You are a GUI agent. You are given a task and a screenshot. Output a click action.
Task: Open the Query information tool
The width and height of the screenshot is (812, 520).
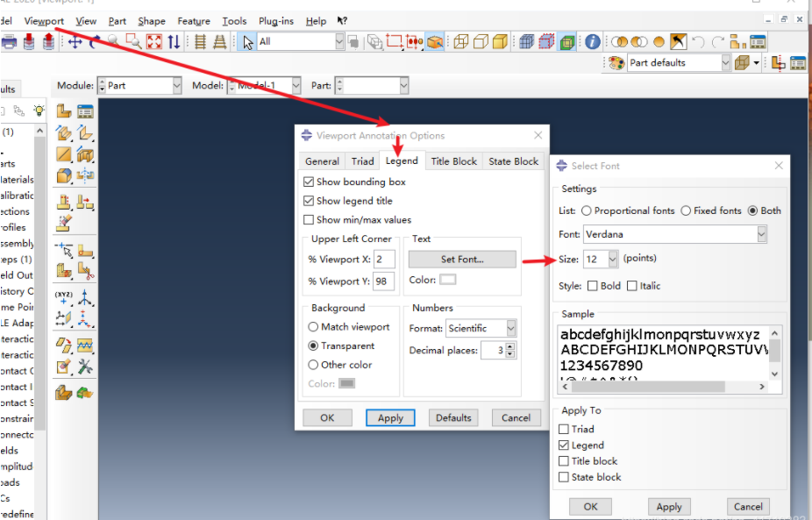coord(592,41)
